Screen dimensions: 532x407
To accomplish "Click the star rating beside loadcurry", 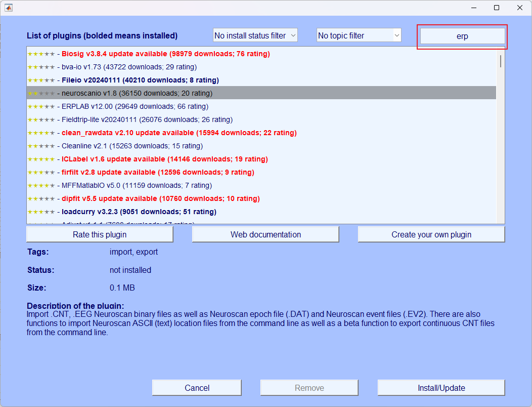I will [41, 212].
